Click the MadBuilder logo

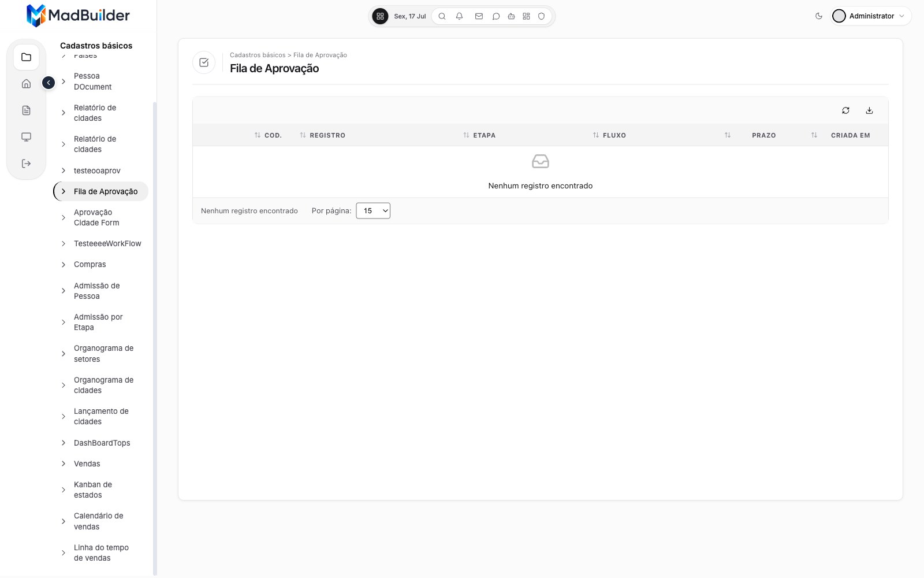click(x=78, y=16)
